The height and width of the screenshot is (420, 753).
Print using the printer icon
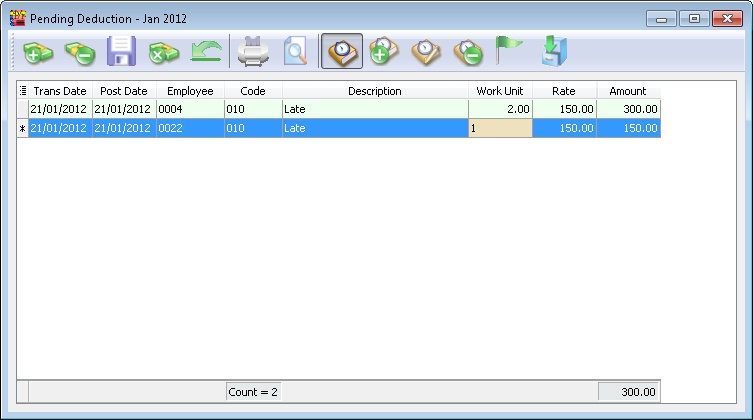pos(253,52)
